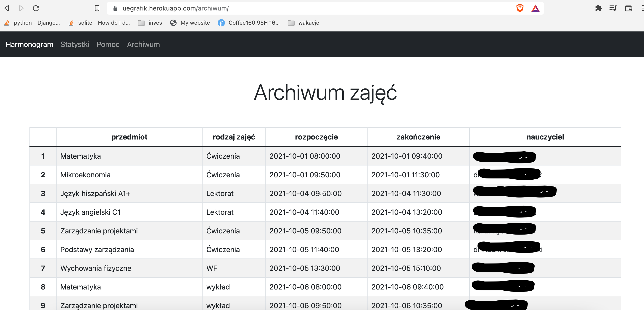Open the Brave Shields panel

[x=520, y=8]
